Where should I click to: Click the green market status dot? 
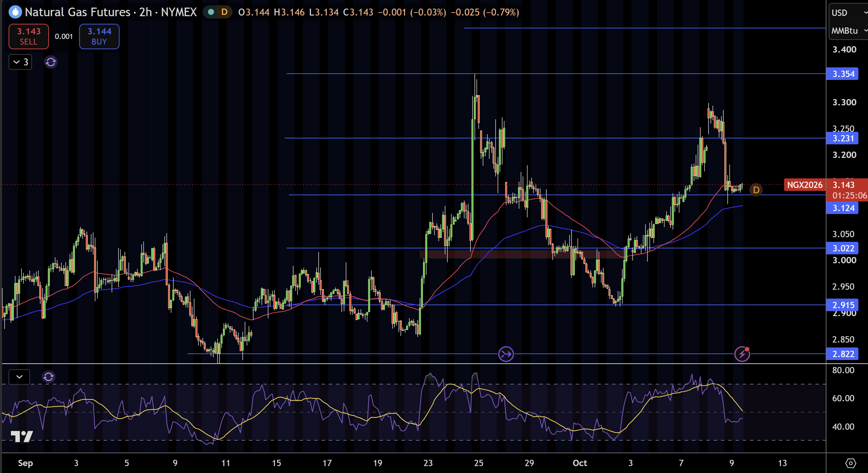pos(211,13)
